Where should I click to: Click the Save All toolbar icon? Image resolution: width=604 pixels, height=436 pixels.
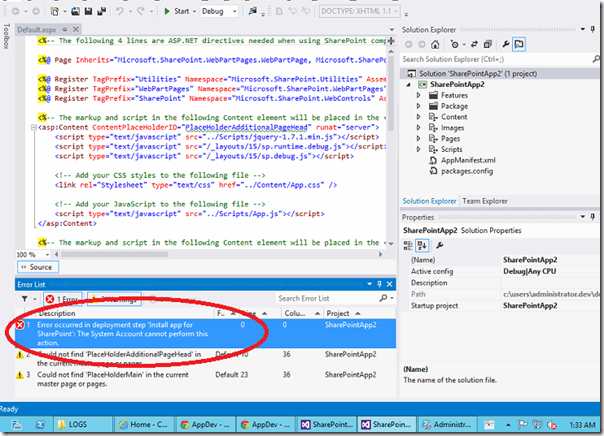tap(102, 12)
